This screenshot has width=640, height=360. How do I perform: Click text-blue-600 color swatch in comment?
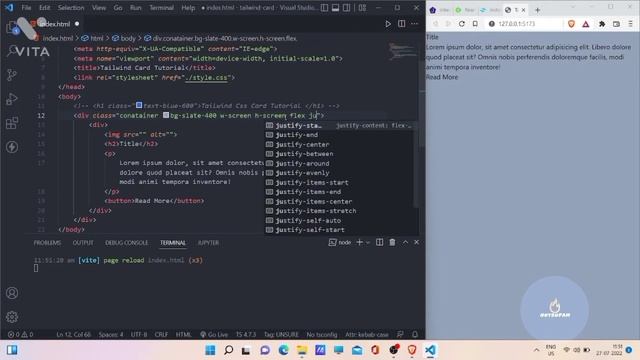point(139,105)
